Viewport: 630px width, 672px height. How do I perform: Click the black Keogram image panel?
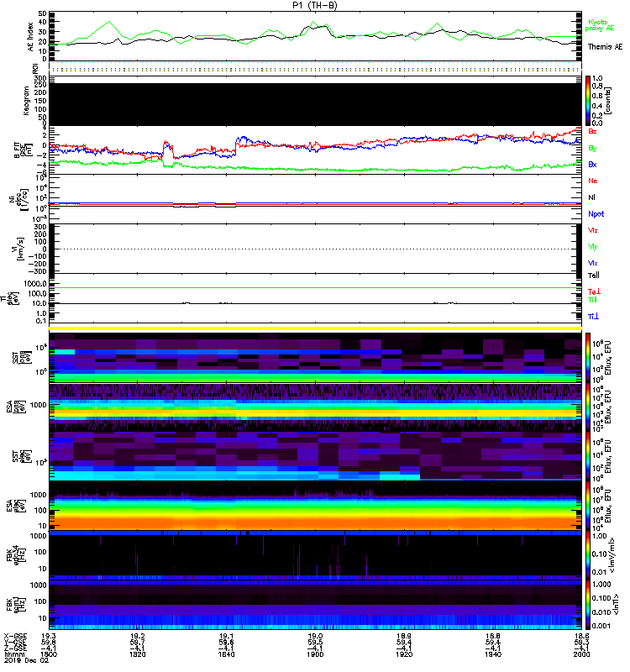point(315,104)
